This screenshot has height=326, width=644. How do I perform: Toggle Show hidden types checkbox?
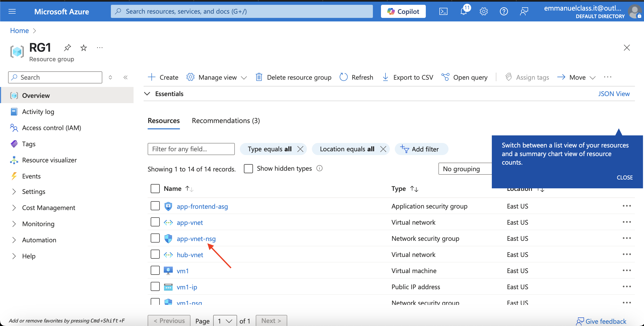click(248, 168)
